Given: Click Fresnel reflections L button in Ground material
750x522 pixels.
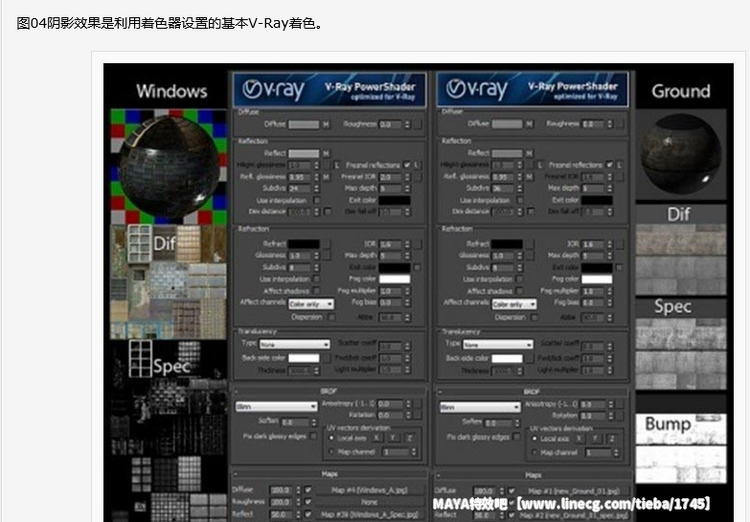Looking at the screenshot, I should click(619, 165).
